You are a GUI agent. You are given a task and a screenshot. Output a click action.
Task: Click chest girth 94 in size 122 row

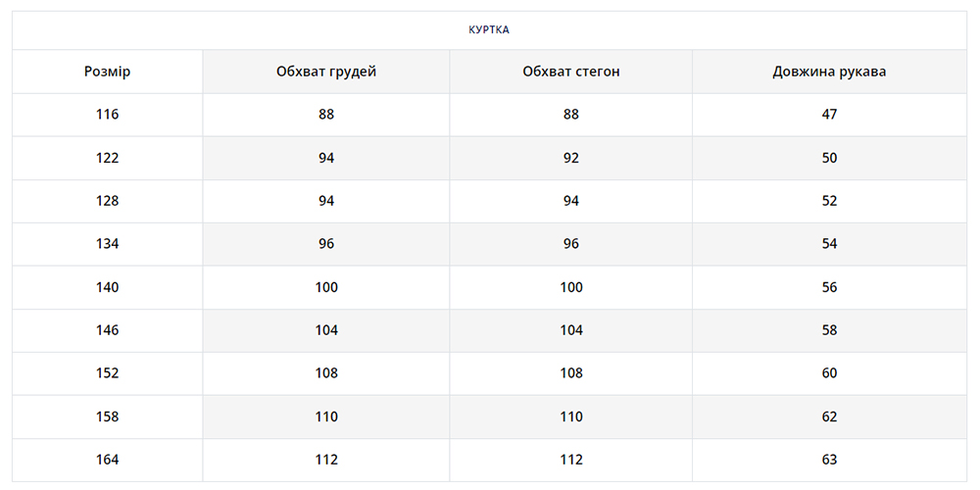point(326,158)
